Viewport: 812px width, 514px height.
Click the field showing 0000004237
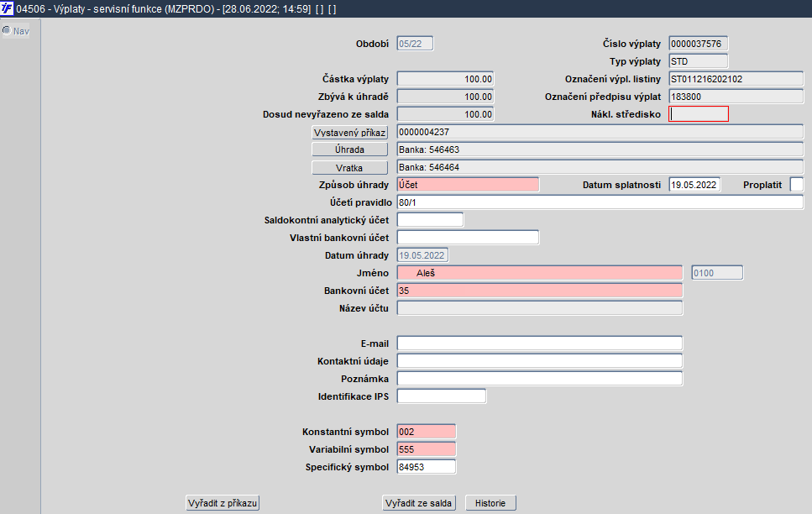point(600,132)
